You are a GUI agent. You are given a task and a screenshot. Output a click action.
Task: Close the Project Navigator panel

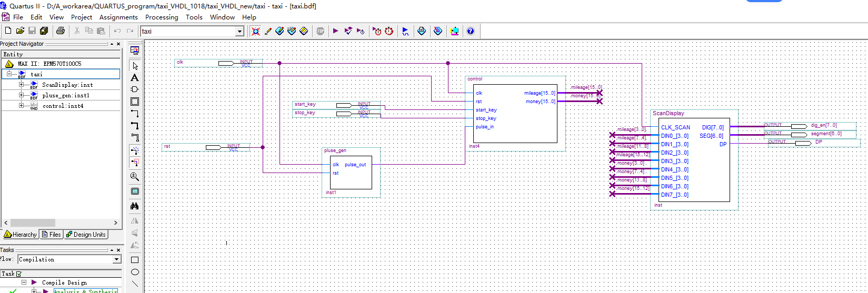118,44
